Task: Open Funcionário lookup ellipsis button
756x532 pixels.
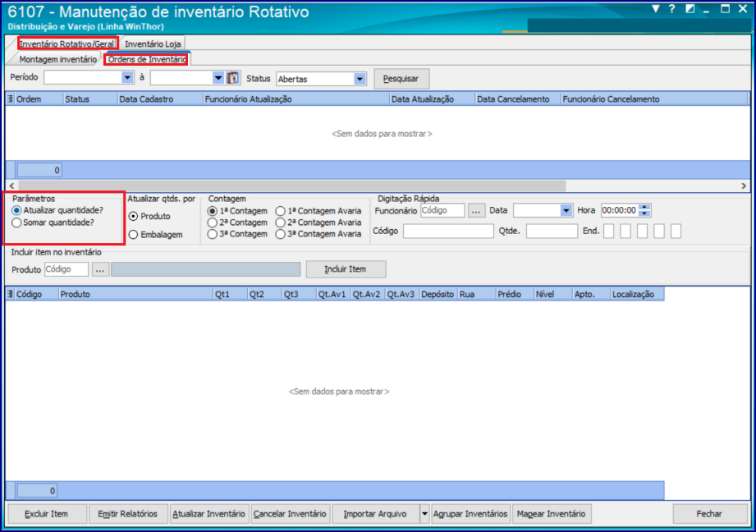Action: (476, 211)
